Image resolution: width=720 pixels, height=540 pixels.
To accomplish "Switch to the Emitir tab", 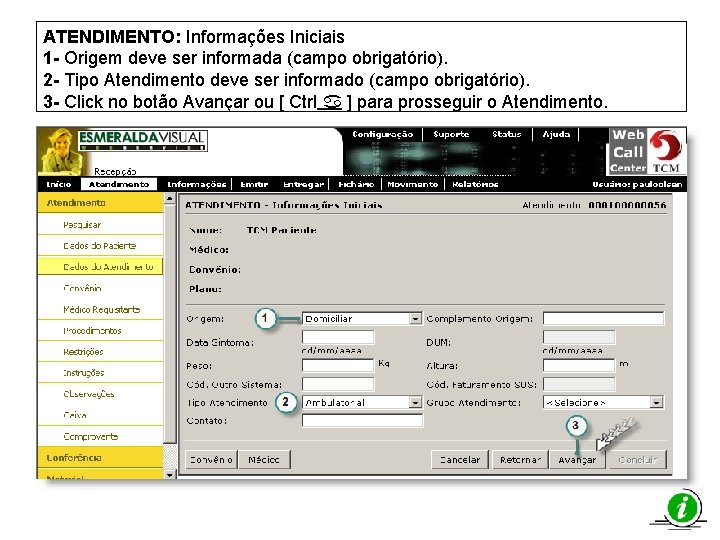I will 254,184.
